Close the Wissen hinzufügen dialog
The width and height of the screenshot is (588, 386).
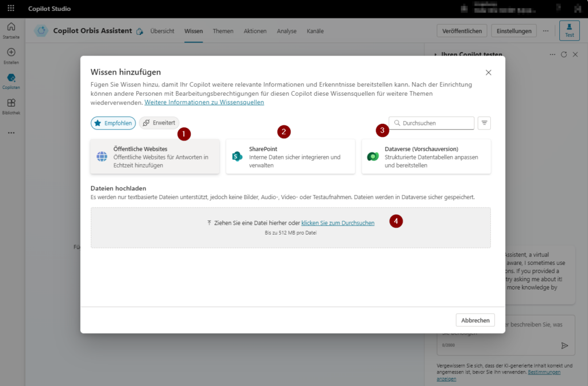[x=489, y=72]
